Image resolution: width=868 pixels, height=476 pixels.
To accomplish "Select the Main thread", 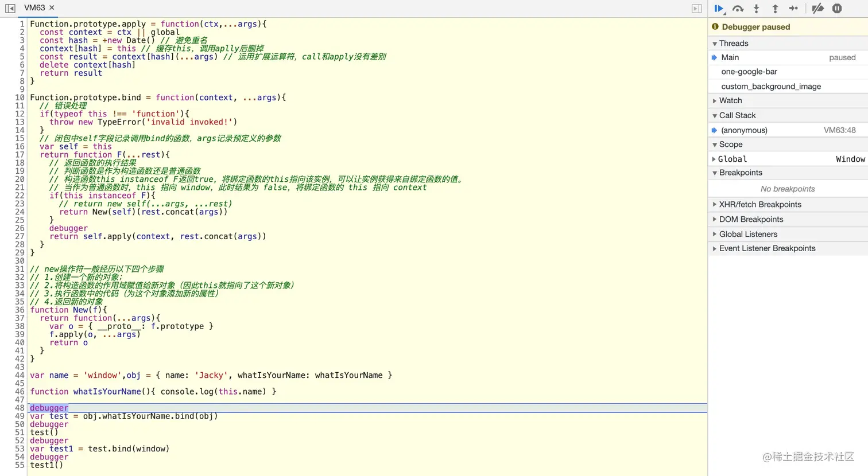I will pyautogui.click(x=788, y=57).
